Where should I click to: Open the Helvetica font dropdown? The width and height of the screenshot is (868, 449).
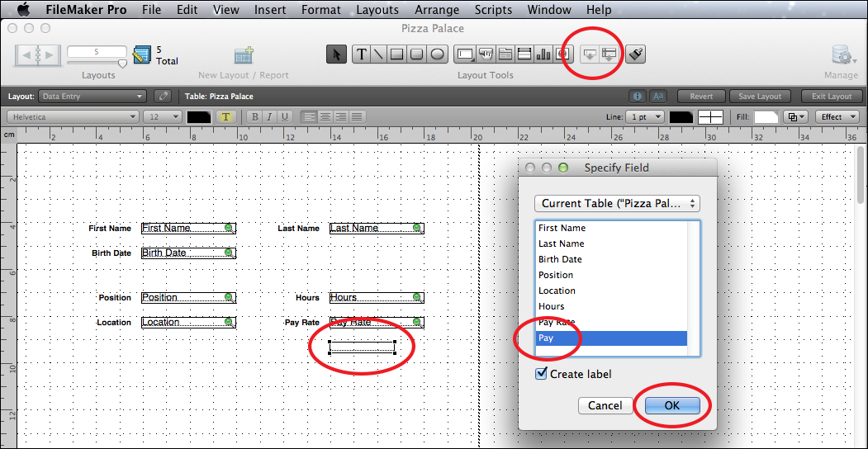[73, 116]
